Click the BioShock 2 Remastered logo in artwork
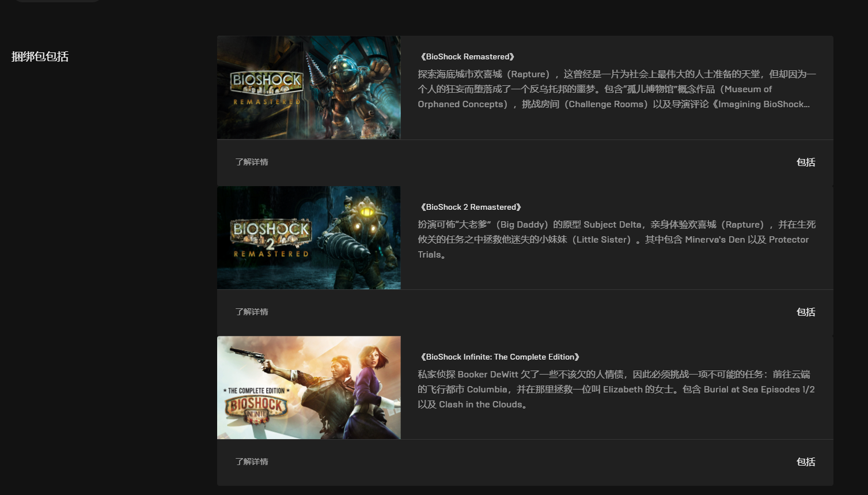Screen dimensions: 868x495 [x=271, y=237]
